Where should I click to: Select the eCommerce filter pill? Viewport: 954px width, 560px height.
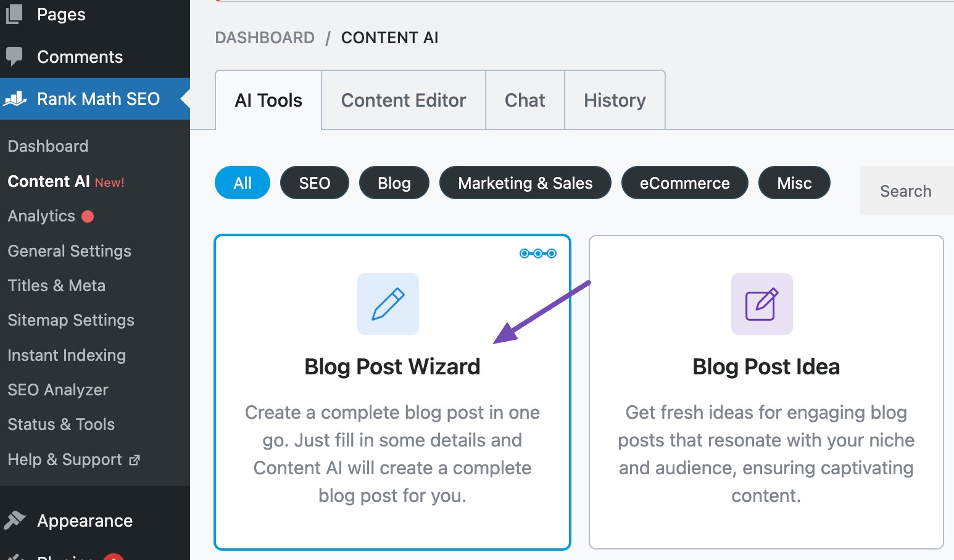[x=684, y=183]
